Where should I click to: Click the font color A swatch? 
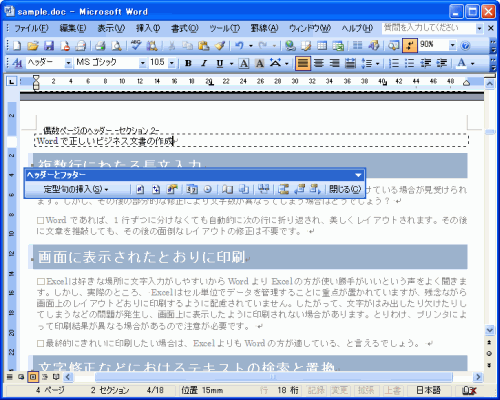click(462, 63)
